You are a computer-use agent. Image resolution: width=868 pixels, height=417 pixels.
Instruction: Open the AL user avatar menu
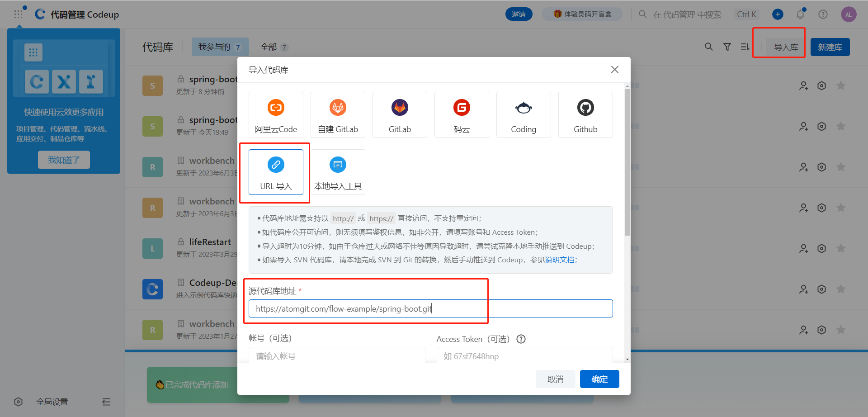click(x=849, y=14)
